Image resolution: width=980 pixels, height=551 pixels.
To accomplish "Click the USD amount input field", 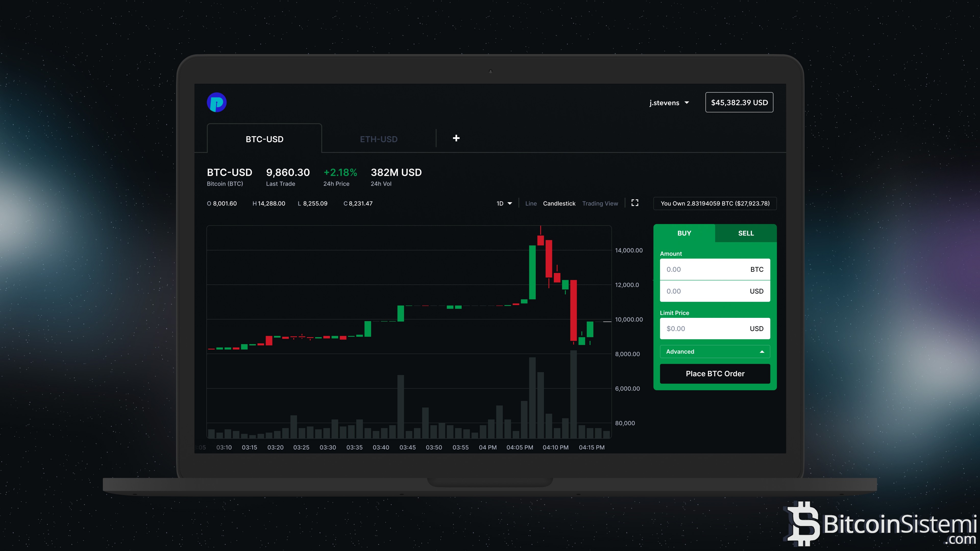I will [x=704, y=291].
